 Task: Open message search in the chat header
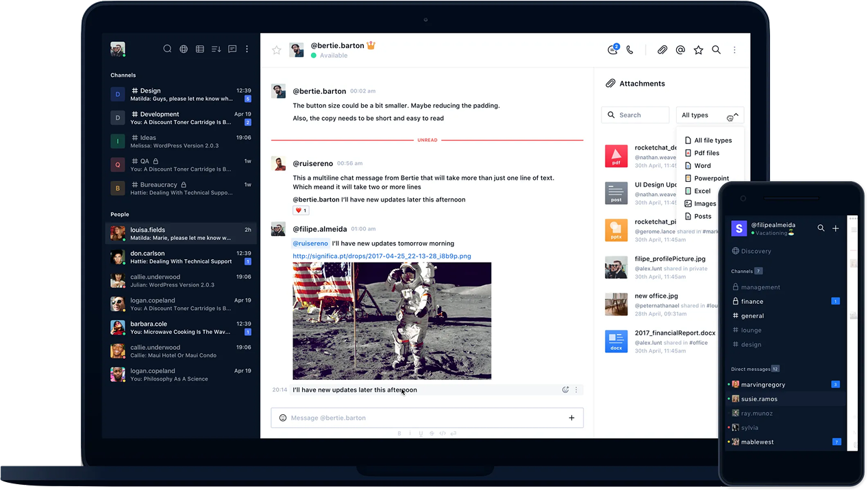(716, 49)
